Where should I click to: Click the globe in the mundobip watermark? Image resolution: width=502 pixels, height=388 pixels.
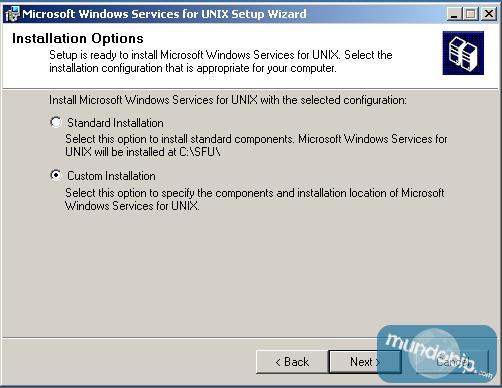(433, 354)
